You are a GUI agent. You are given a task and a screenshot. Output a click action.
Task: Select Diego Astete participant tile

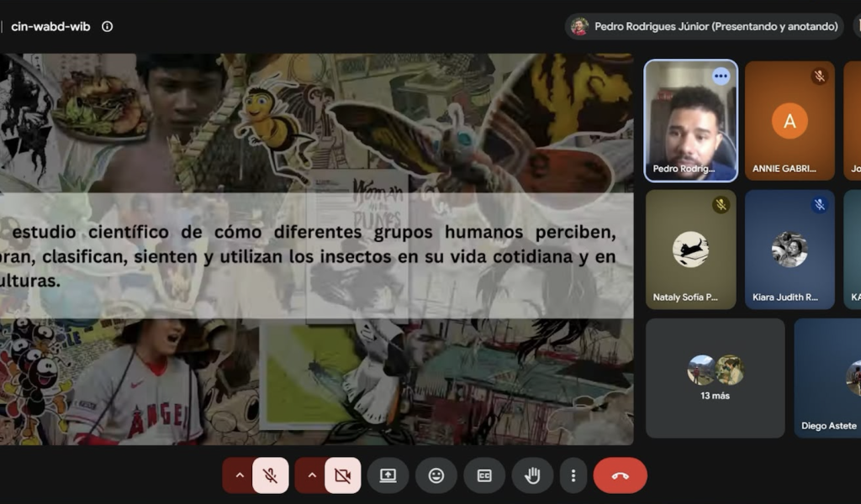click(827, 378)
